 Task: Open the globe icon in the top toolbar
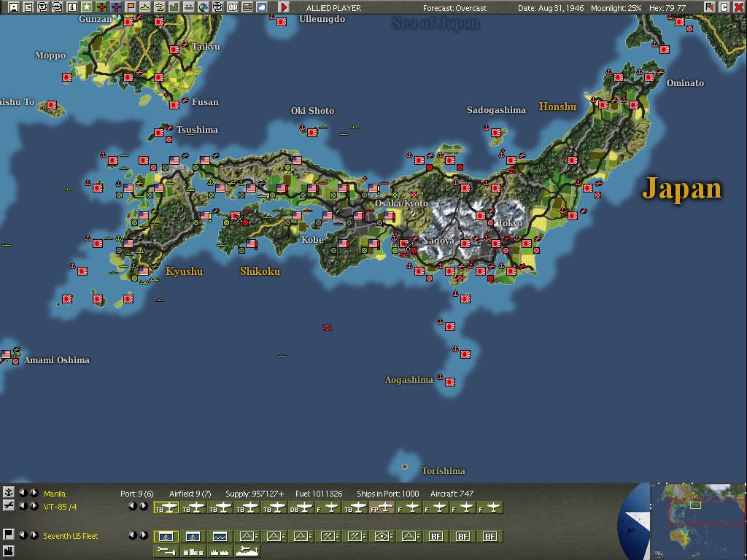(204, 7)
